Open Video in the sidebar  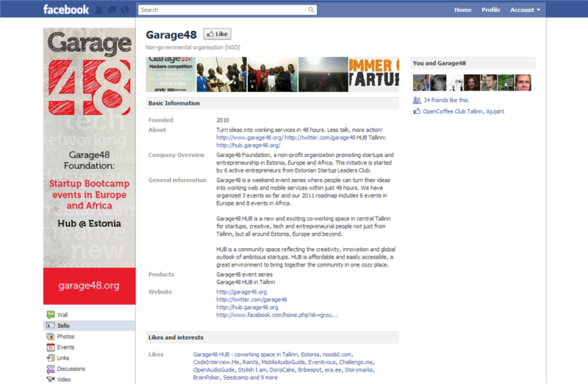[x=64, y=380]
